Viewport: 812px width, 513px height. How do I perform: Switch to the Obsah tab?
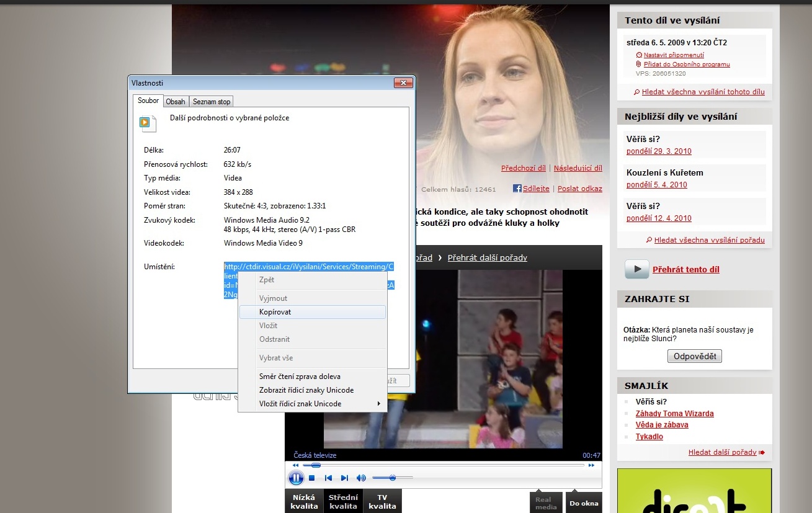point(176,102)
